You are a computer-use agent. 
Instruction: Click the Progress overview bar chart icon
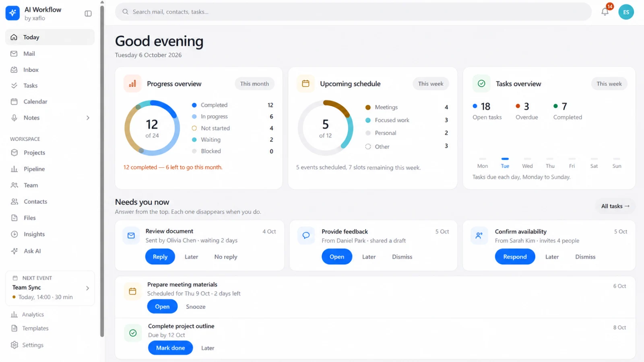132,84
